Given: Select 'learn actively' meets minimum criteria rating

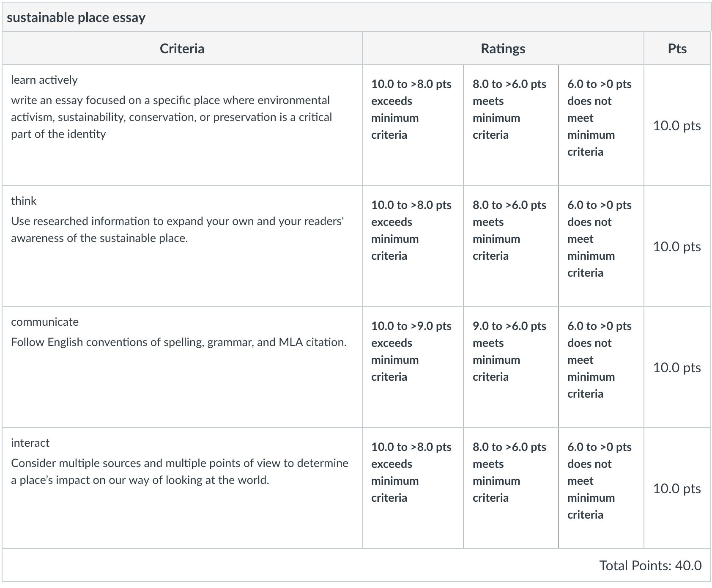Looking at the screenshot, I should coord(511,125).
